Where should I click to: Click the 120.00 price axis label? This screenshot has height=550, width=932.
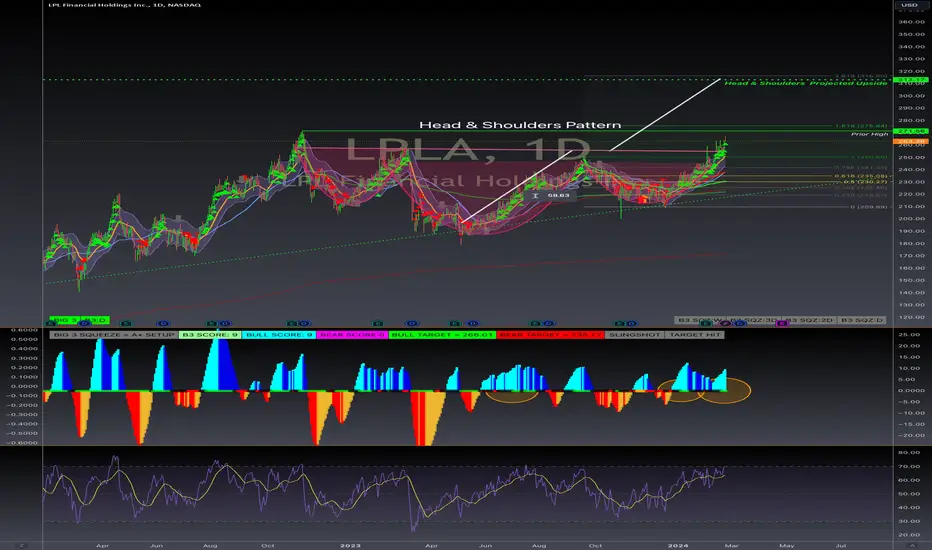[x=911, y=317]
